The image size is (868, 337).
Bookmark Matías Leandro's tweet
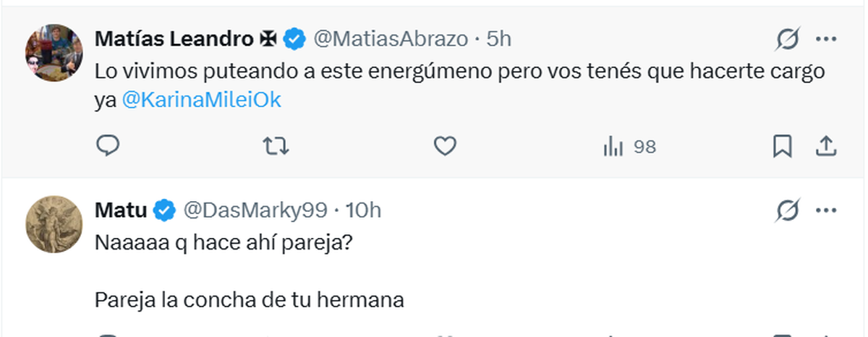(x=782, y=147)
